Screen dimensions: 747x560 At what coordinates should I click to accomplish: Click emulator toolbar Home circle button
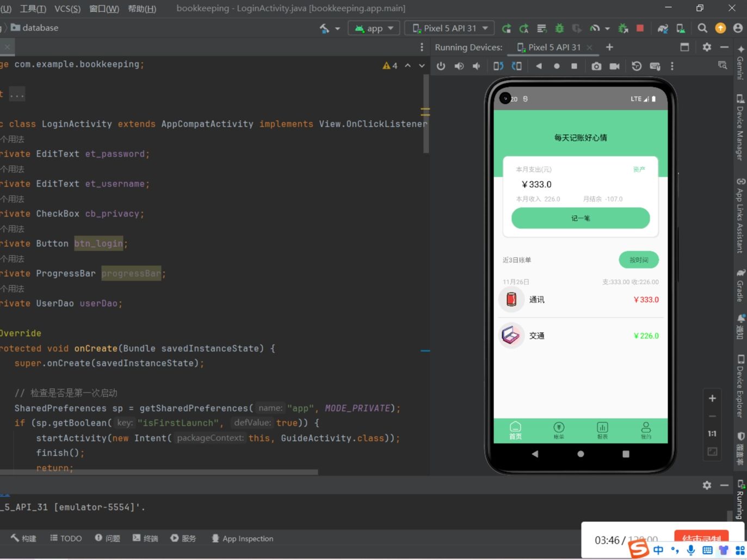coord(557,66)
